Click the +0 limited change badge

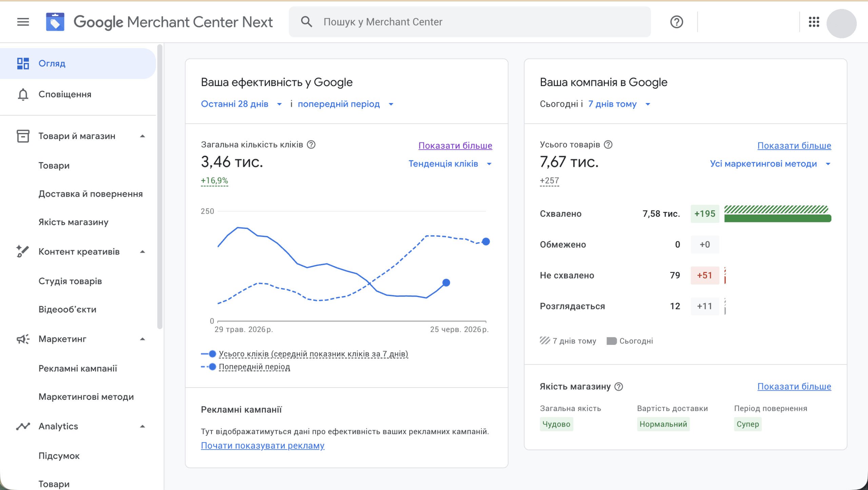pos(705,245)
